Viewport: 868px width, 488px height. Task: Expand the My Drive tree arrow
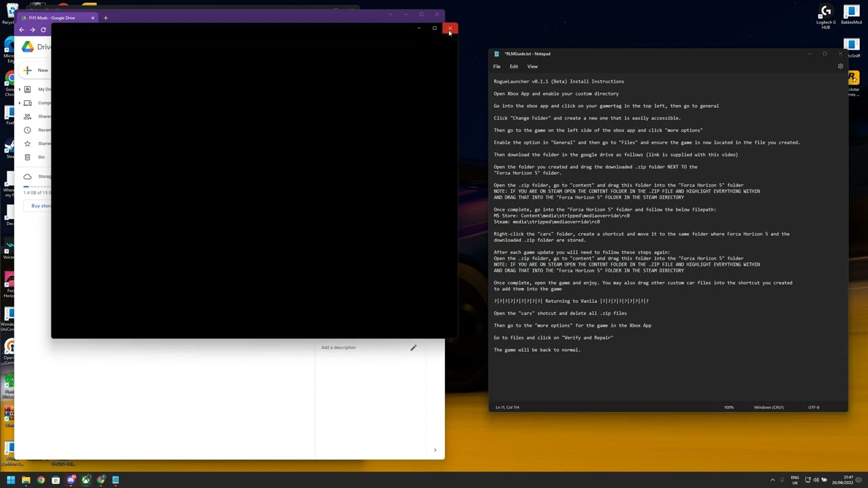coord(19,89)
